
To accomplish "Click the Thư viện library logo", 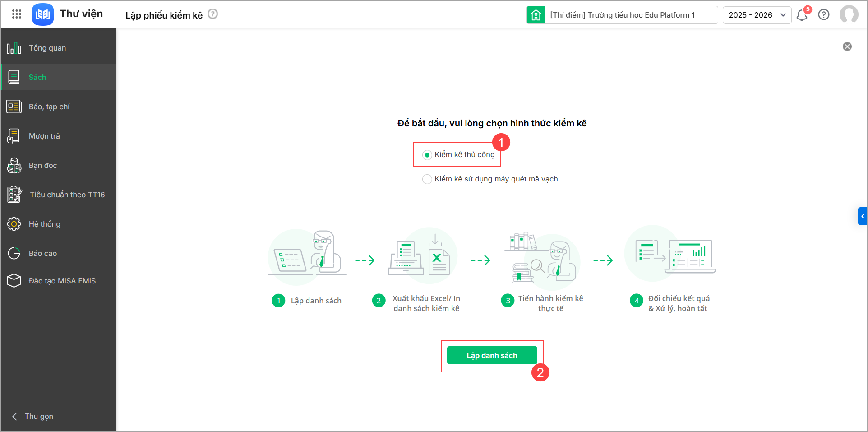I will coord(43,14).
